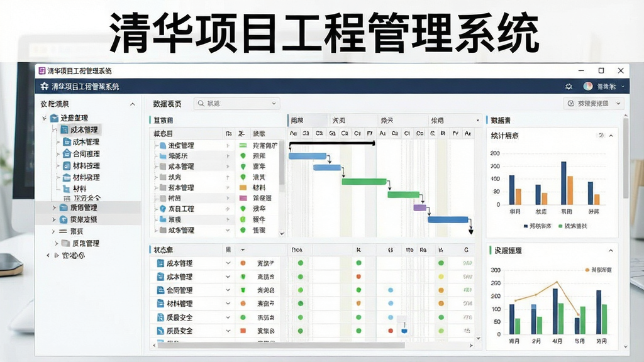This screenshot has height=362, width=644.
Task: Select the longest green Gantt bar
Action: (364, 182)
